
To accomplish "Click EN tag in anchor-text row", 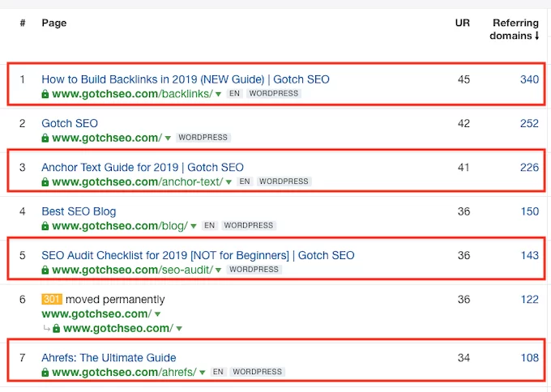I will 245,181.
